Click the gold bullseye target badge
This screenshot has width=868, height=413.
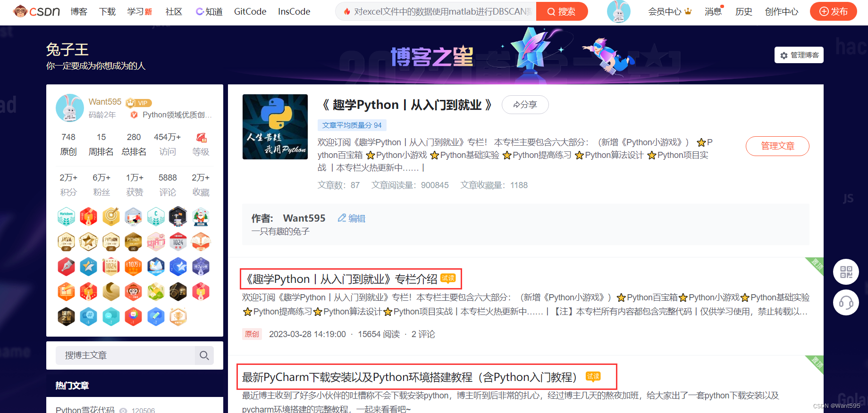click(x=111, y=216)
